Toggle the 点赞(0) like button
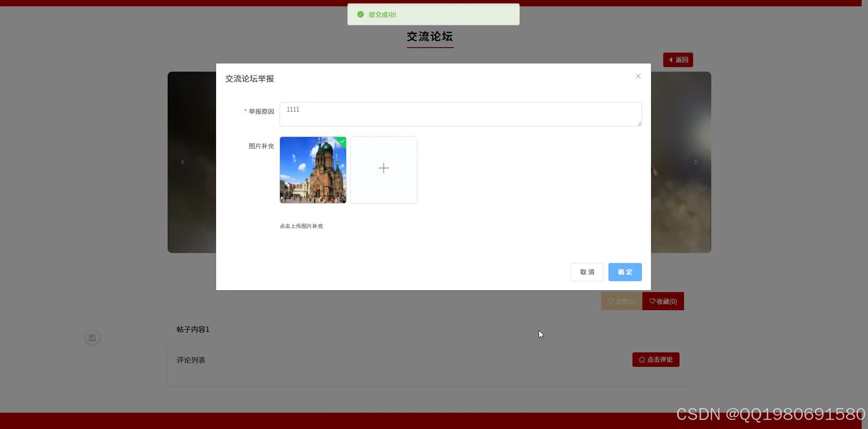This screenshot has height=429, width=868. click(x=621, y=301)
